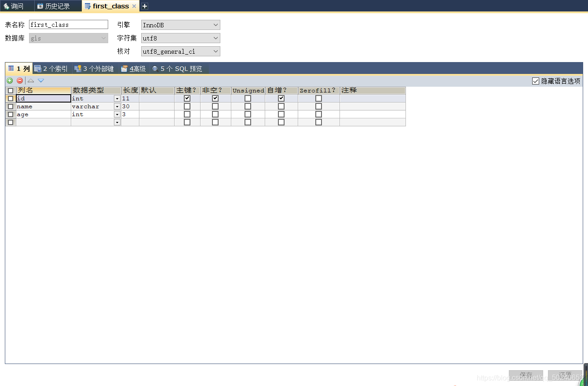Screen dimensions: 588x386
Task: Toggle 主键 checkbox for id row
Action: 187,99
